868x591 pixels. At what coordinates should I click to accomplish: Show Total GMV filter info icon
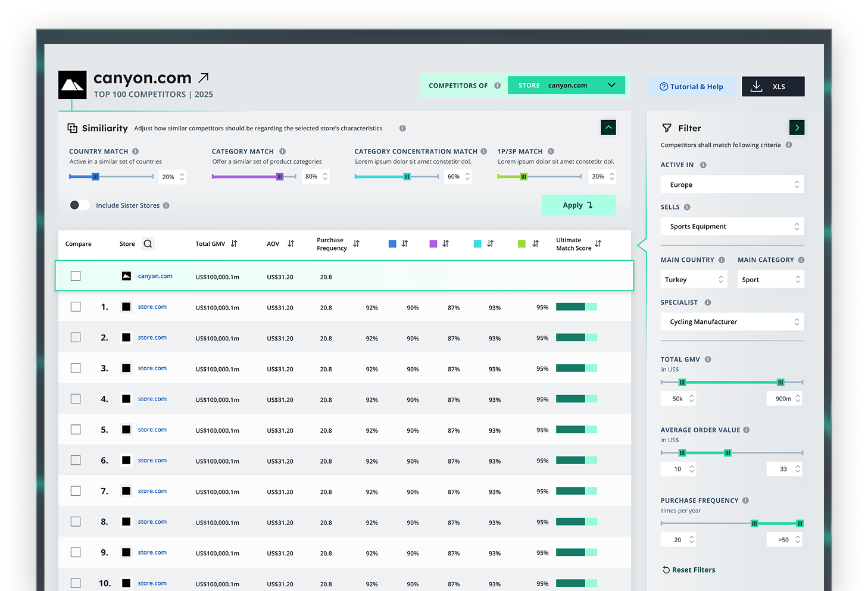(x=708, y=359)
